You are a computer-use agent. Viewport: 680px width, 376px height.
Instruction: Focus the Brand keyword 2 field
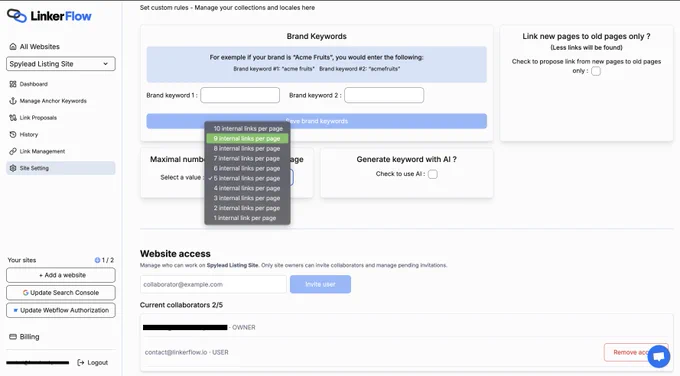384,95
